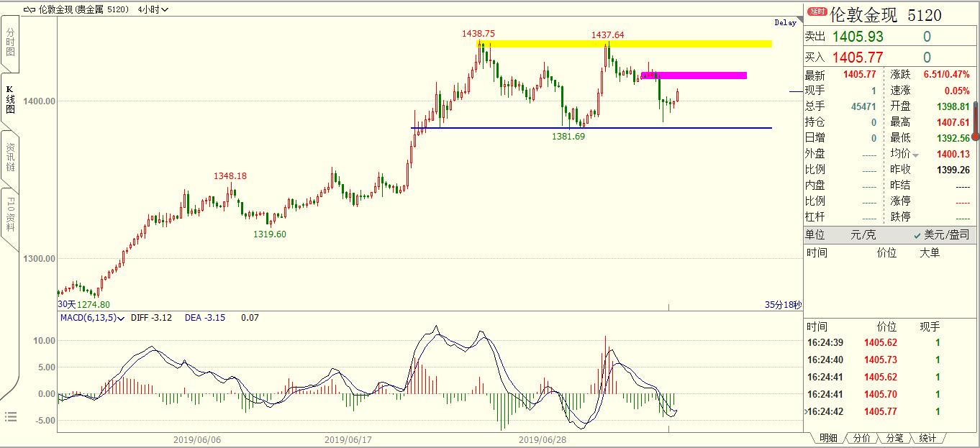Select the K线图 side tab
The width and height of the screenshot is (980, 448).
[x=10, y=100]
